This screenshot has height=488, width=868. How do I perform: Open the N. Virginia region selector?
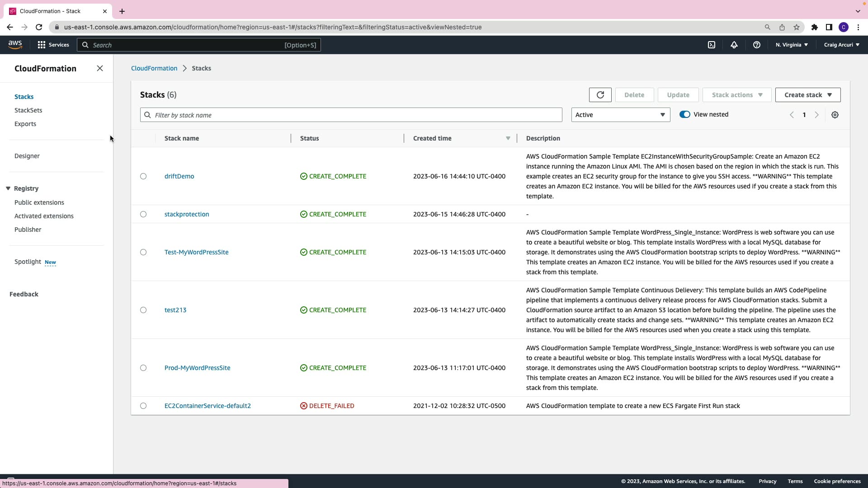click(791, 45)
